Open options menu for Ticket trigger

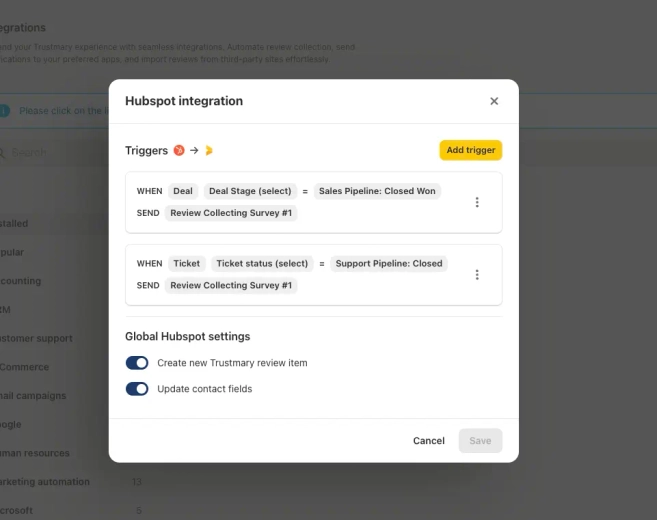[477, 275]
